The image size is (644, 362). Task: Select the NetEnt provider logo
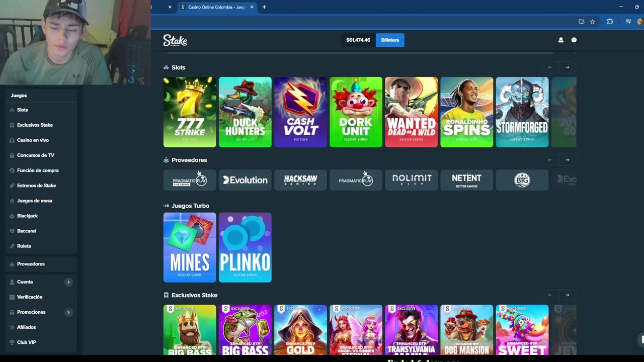[466, 180]
